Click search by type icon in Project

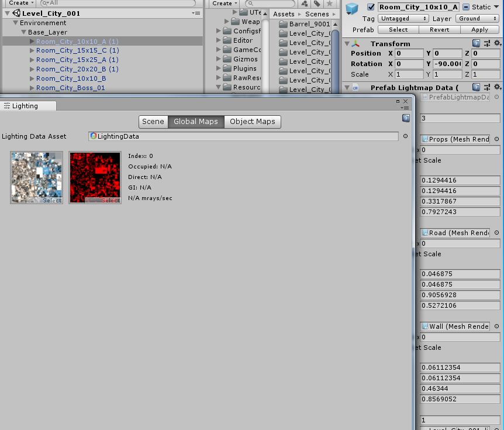(304, 4)
